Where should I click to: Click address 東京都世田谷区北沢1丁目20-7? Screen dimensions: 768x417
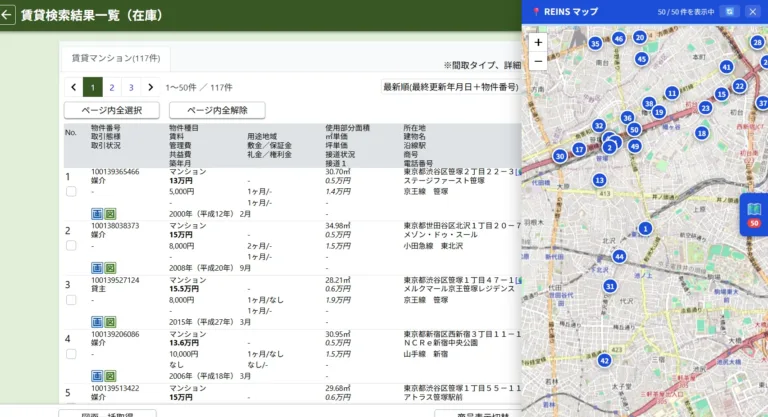462,226
